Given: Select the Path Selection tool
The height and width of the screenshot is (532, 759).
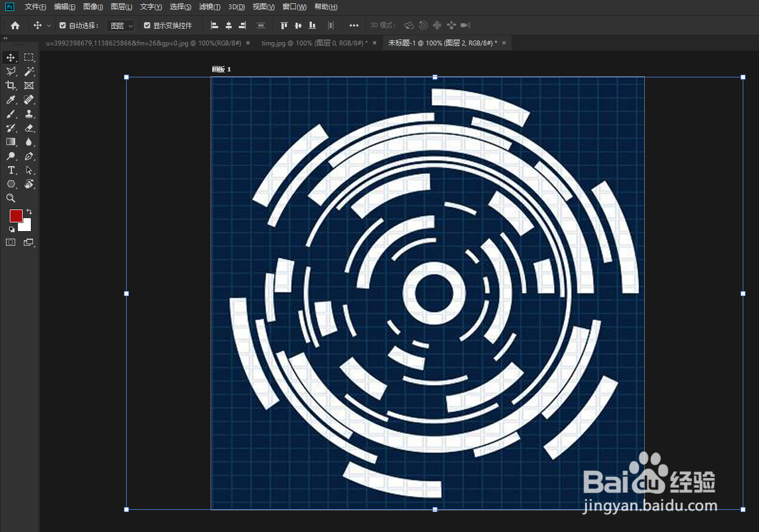Looking at the screenshot, I should [x=29, y=170].
